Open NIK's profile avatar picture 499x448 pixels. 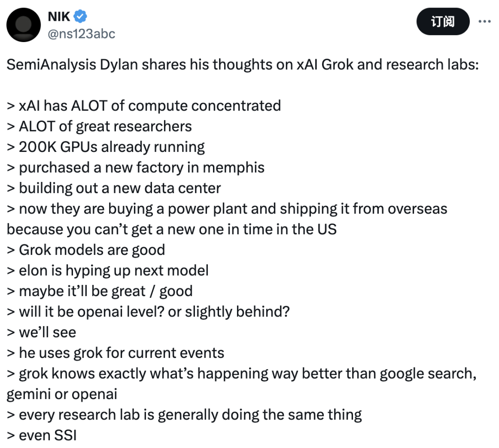[24, 25]
